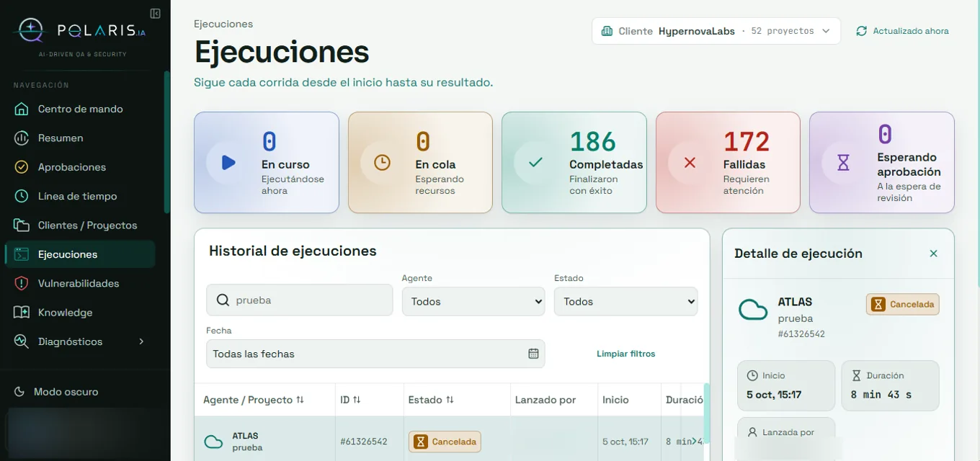Image resolution: width=980 pixels, height=461 pixels.
Task: Click the vertical scrollbar of the history table
Action: coord(707,413)
